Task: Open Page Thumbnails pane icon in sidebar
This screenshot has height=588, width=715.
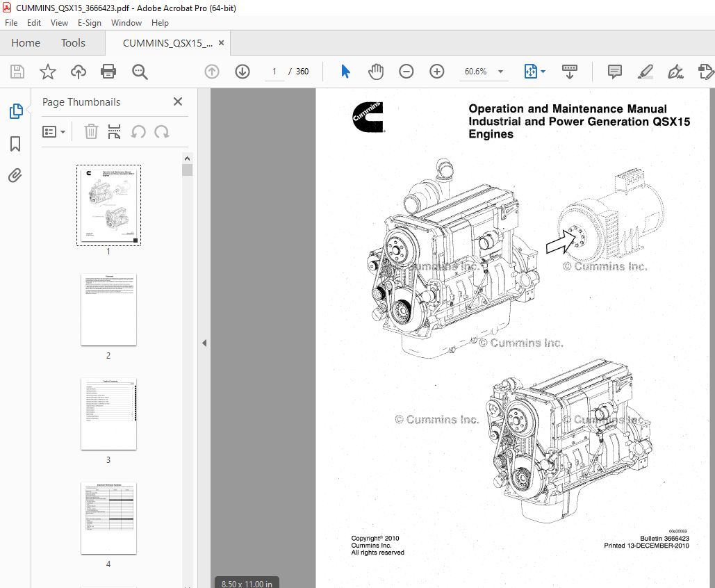Action: click(x=16, y=111)
